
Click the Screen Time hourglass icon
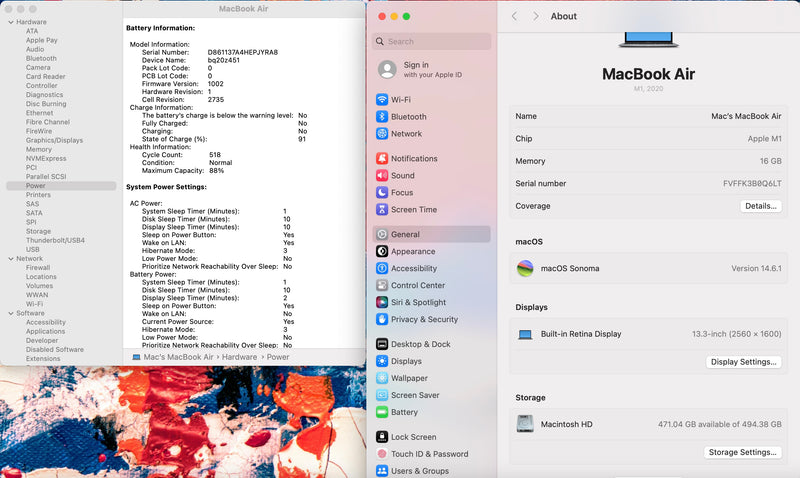pyautogui.click(x=382, y=210)
